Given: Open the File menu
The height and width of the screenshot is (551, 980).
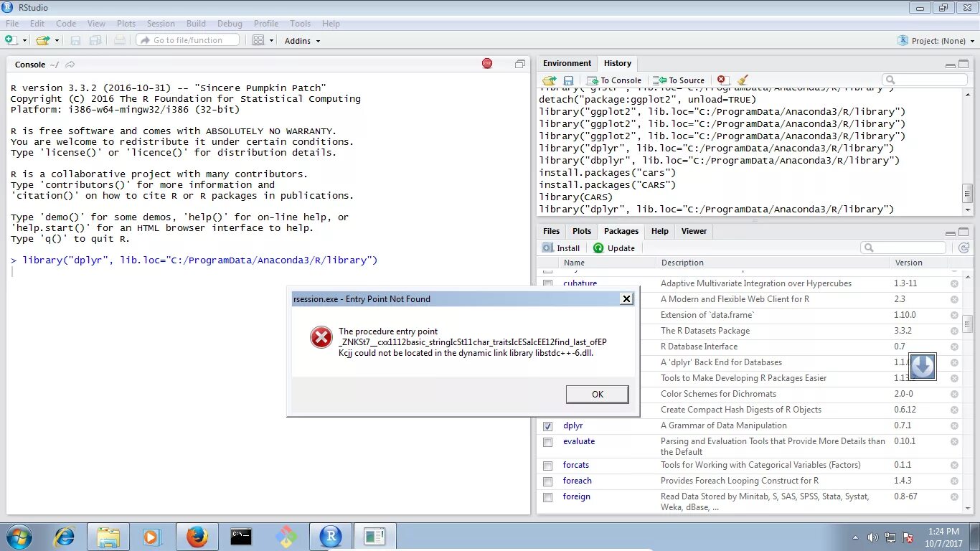Looking at the screenshot, I should [x=12, y=24].
